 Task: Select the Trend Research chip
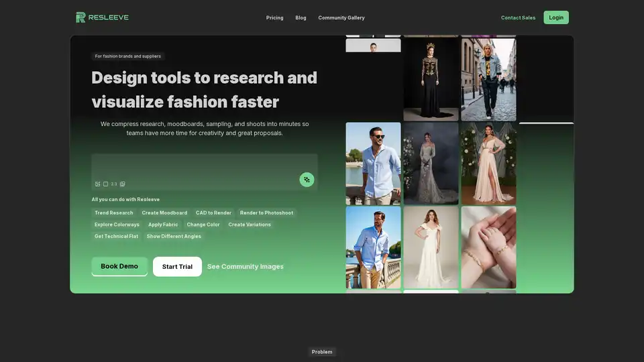point(114,213)
